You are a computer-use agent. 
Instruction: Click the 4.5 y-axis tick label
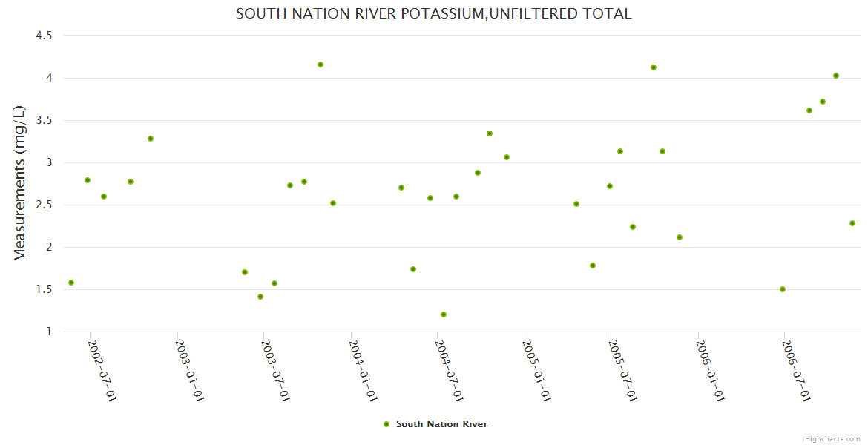point(44,36)
